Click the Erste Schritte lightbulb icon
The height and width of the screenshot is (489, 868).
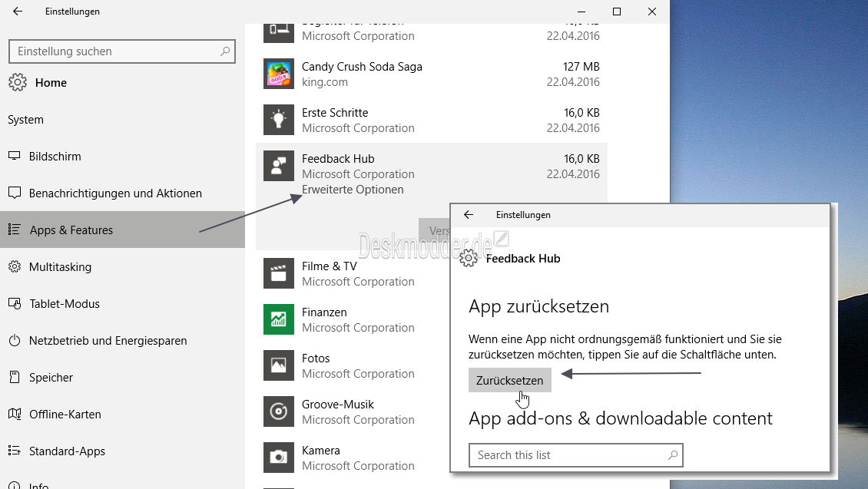click(278, 120)
